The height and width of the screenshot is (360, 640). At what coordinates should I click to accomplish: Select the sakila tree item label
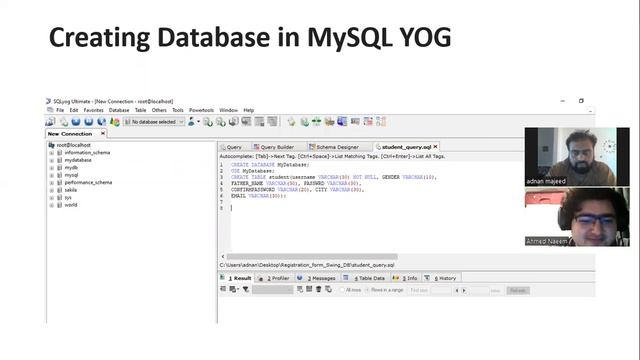coord(71,190)
